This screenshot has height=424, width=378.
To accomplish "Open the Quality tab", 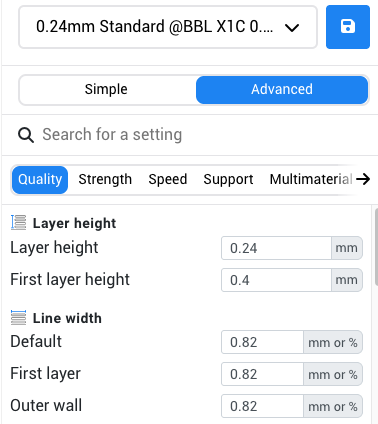I will (40, 180).
